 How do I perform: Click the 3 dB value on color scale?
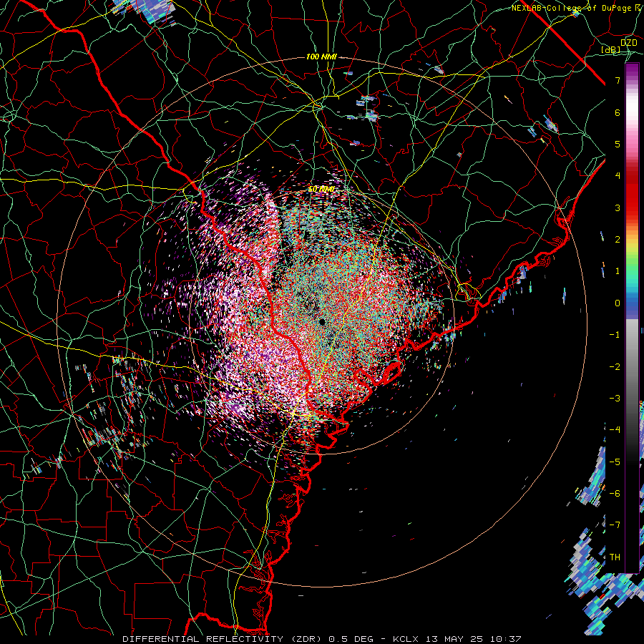618,208
